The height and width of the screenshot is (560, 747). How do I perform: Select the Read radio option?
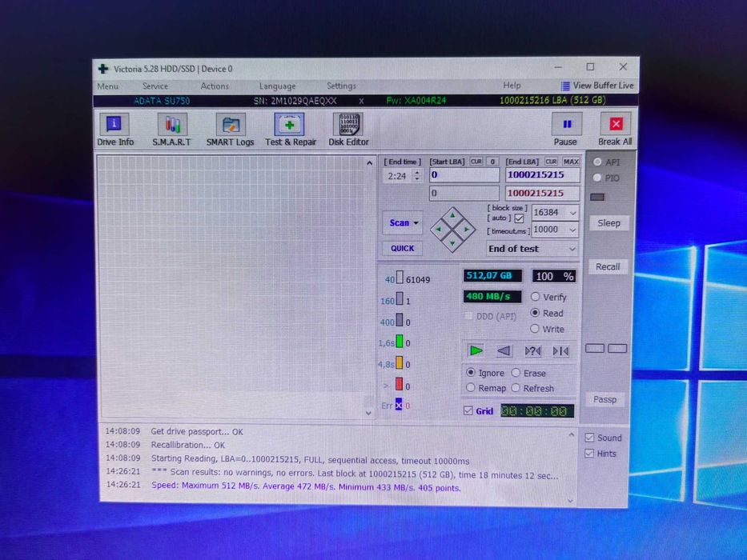(x=535, y=313)
